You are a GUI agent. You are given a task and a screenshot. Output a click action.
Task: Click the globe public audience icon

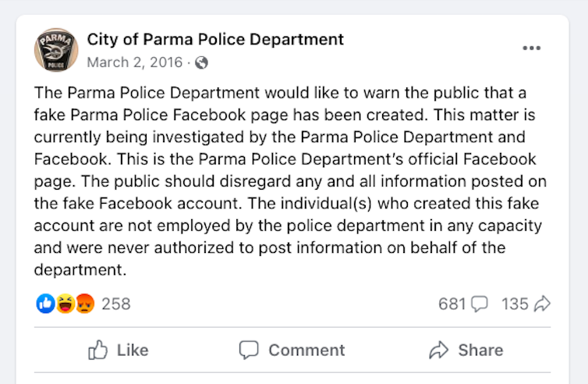pyautogui.click(x=202, y=62)
